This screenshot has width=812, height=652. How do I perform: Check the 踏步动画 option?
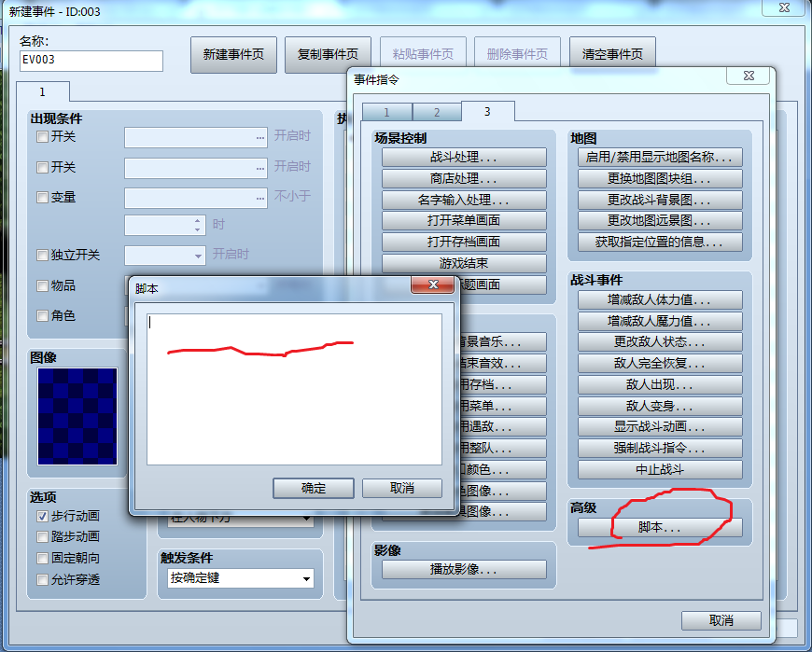(42, 537)
